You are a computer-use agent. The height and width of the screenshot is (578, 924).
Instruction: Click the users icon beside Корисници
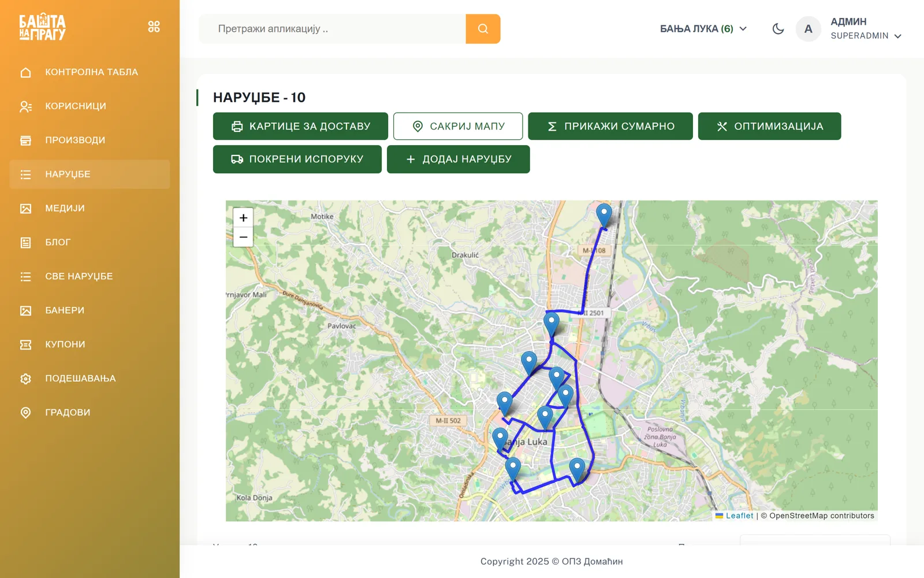point(25,106)
